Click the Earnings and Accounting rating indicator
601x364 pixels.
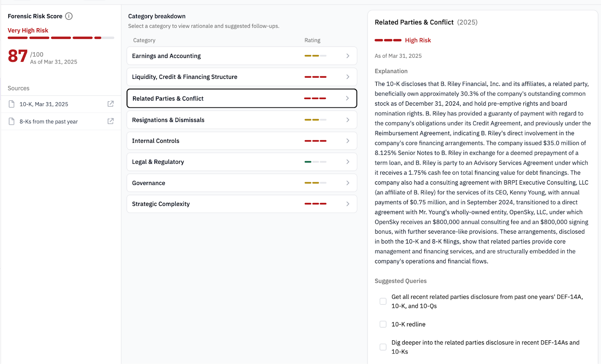(x=315, y=56)
